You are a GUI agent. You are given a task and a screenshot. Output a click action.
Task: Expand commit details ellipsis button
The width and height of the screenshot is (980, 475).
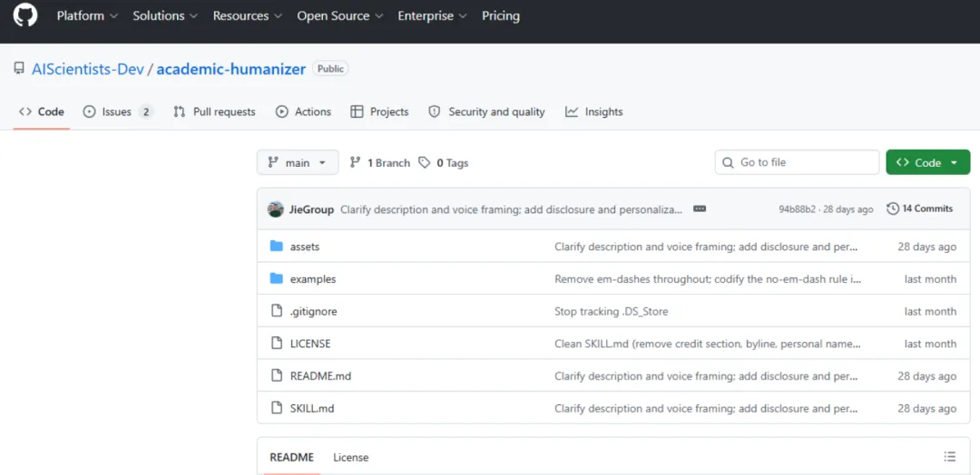(x=700, y=209)
